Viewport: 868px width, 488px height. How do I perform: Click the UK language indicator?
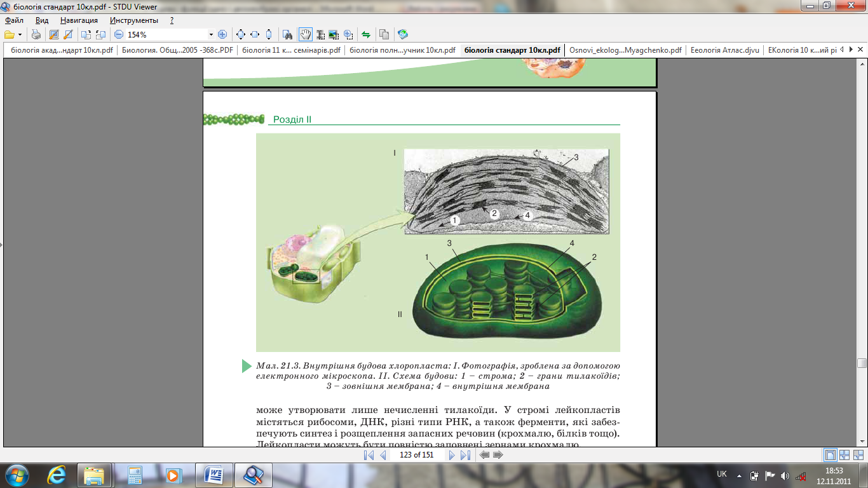point(722,474)
